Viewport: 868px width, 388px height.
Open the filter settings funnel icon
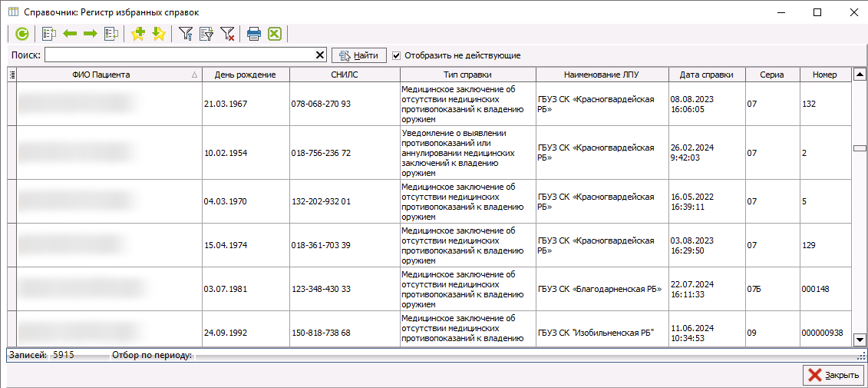click(186, 34)
